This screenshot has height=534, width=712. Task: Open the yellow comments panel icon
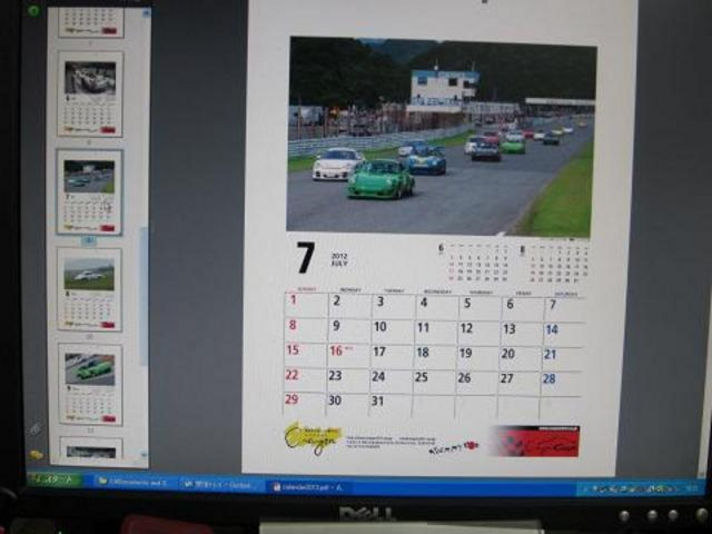click(35, 454)
